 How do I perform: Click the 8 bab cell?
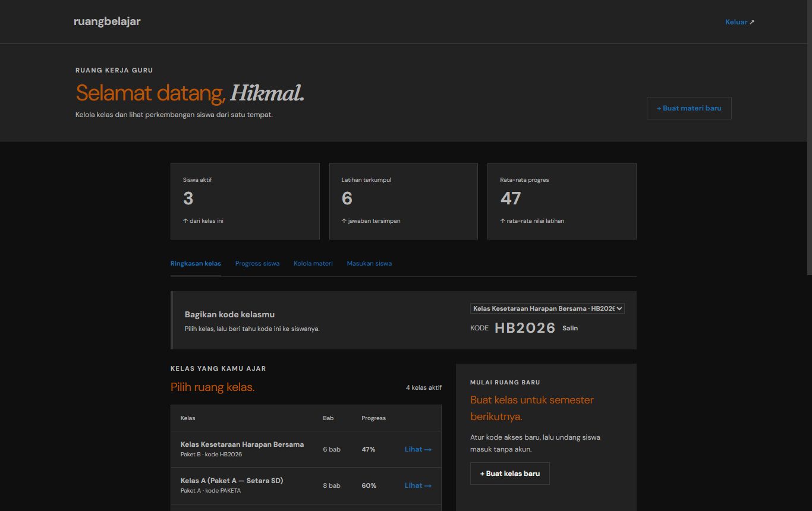tap(332, 485)
